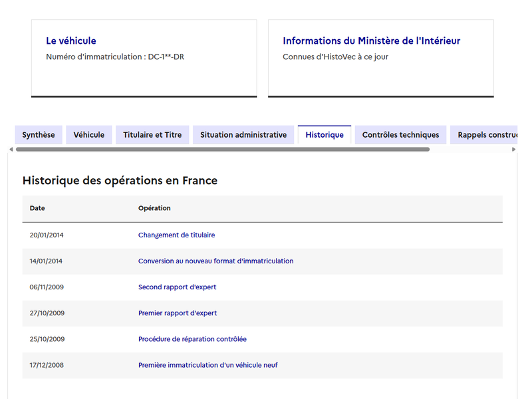Select the Historique tab
532x399 pixels.
pyautogui.click(x=325, y=135)
